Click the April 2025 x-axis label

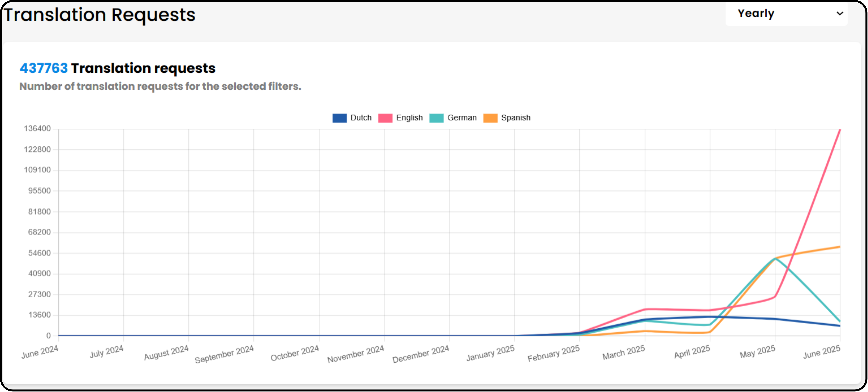692,352
